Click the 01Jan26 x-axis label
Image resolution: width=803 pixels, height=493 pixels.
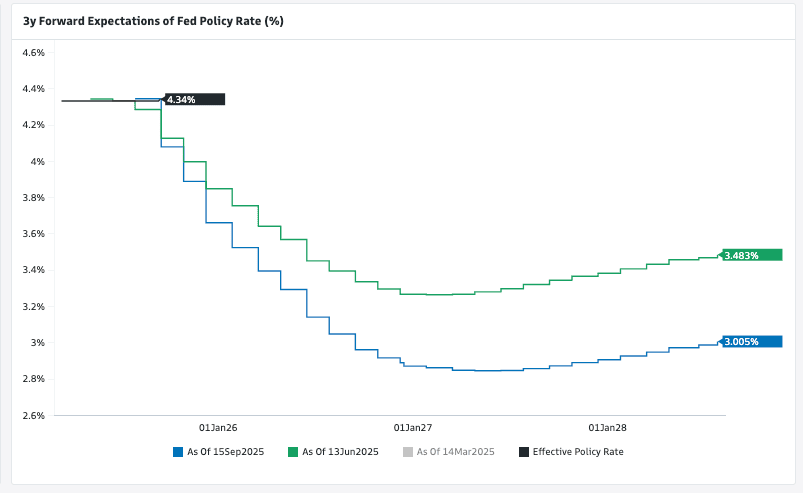click(217, 427)
